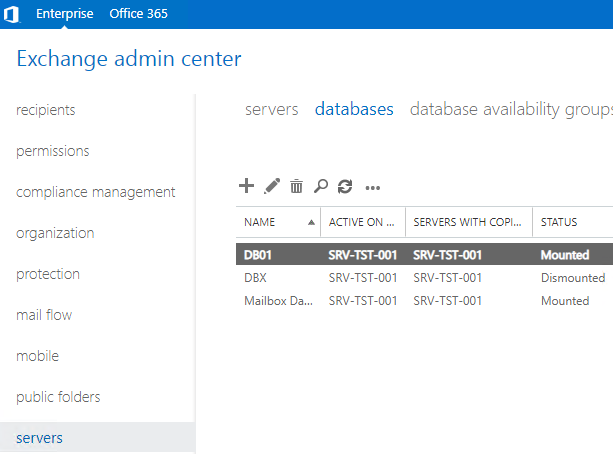Open public folders in the sidebar

(x=58, y=397)
